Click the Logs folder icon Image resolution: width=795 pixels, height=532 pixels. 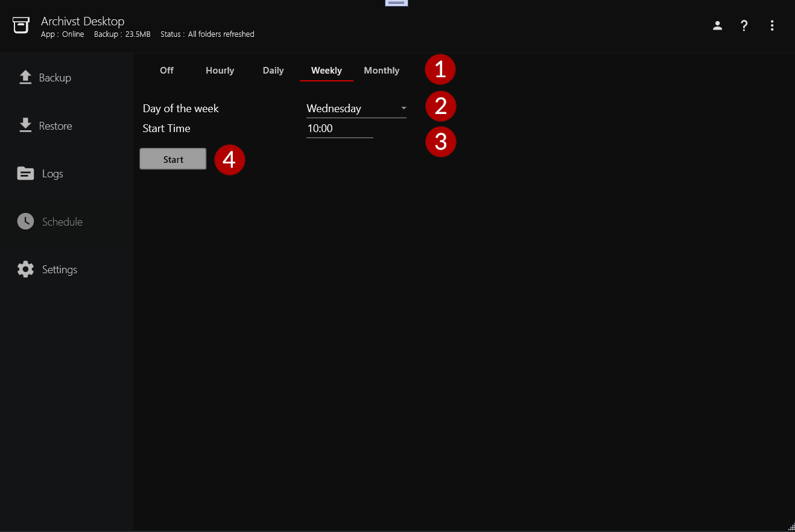click(x=25, y=174)
